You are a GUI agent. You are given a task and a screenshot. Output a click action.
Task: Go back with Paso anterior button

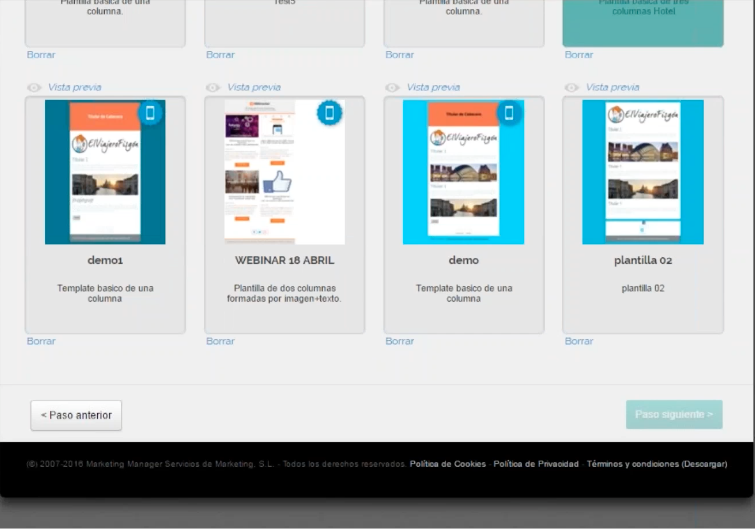tap(76, 415)
